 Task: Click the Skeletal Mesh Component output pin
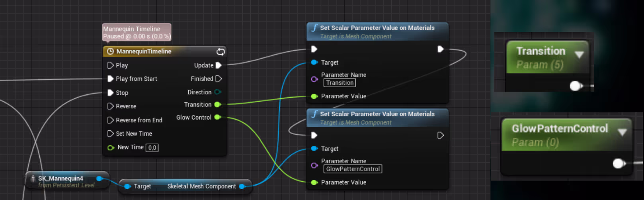click(x=242, y=186)
